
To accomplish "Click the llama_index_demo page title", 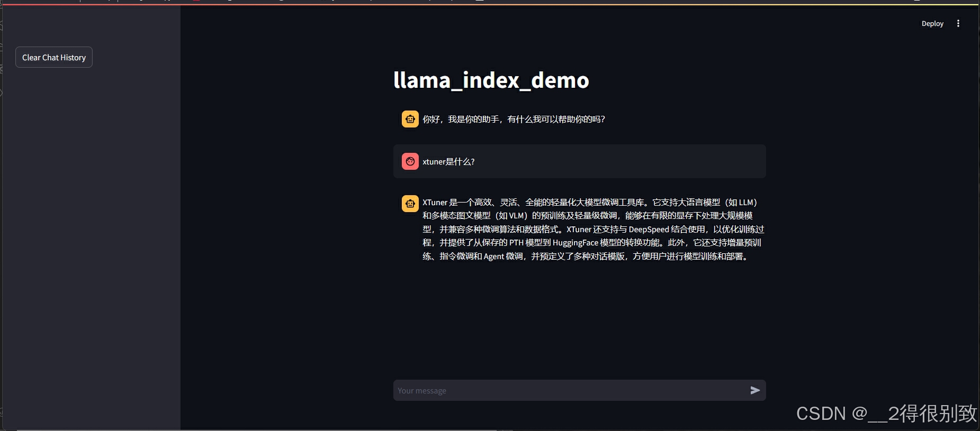I will 491,80.
